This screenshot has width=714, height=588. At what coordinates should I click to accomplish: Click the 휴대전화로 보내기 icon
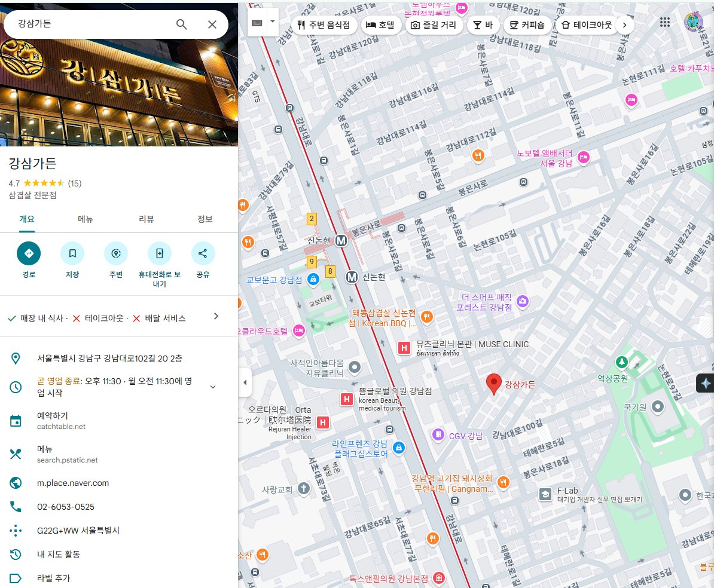pos(160,253)
